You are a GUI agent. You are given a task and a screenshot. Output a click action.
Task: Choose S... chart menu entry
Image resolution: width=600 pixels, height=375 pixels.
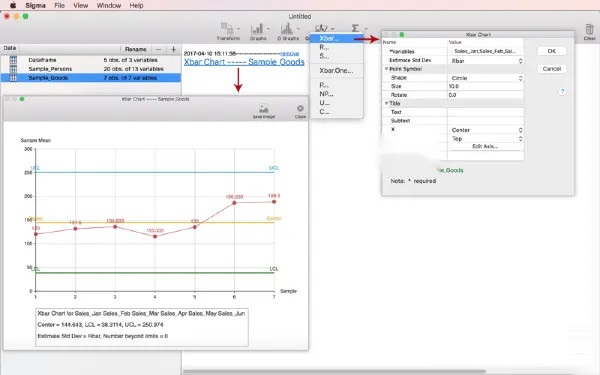coord(336,56)
